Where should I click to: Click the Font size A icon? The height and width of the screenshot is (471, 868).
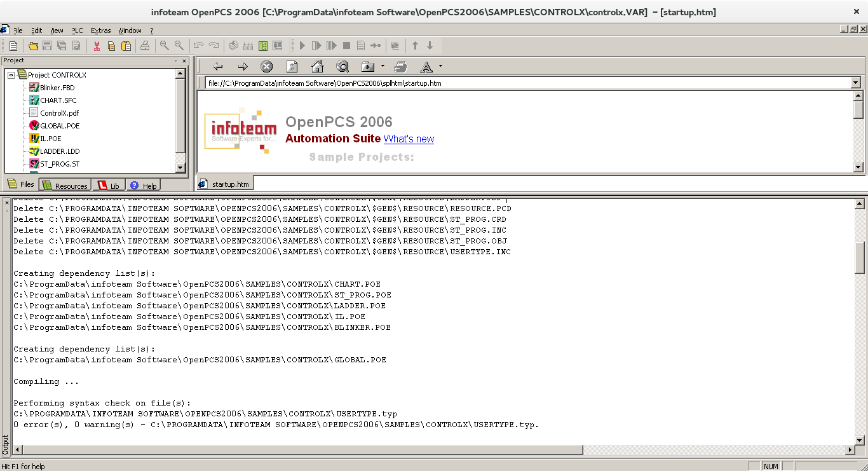tap(426, 67)
